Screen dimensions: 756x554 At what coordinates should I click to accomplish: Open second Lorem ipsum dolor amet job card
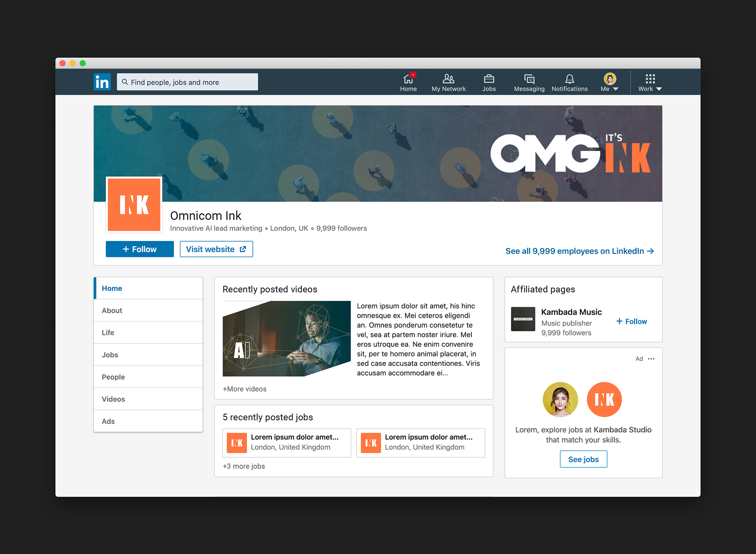click(x=421, y=443)
